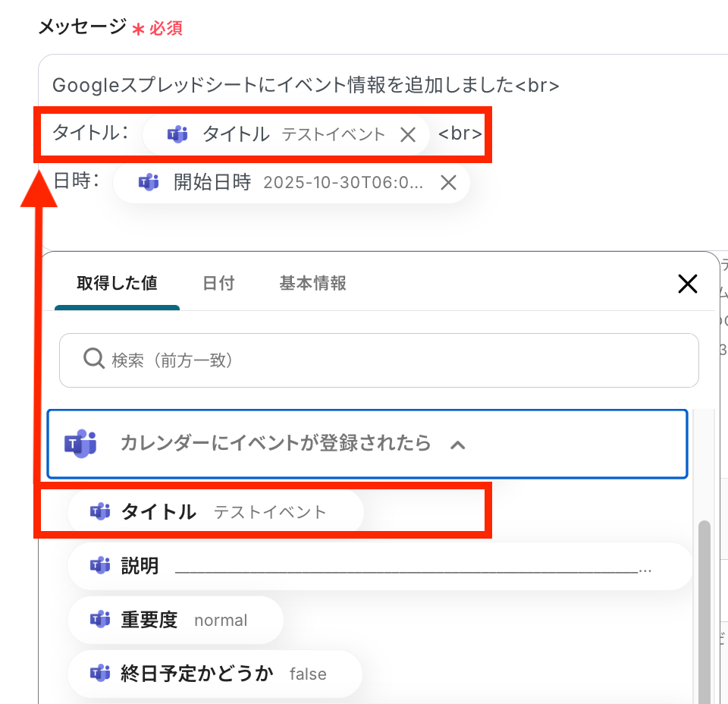Click the search magnifier icon
The image size is (728, 704).
tap(94, 359)
